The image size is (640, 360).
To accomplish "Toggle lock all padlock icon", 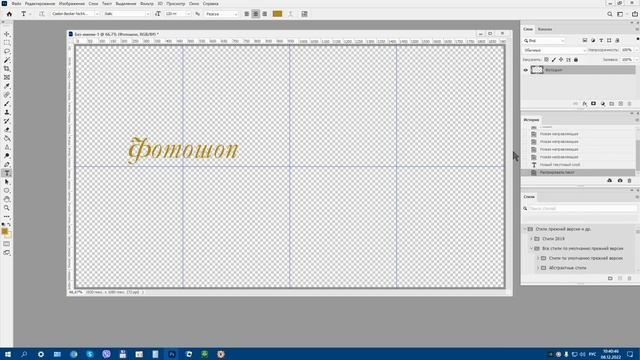I will [576, 60].
